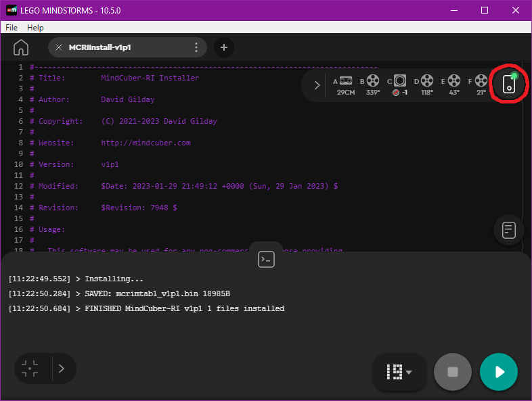Click the port E motor icon
The width and height of the screenshot is (532, 401).
(453, 81)
